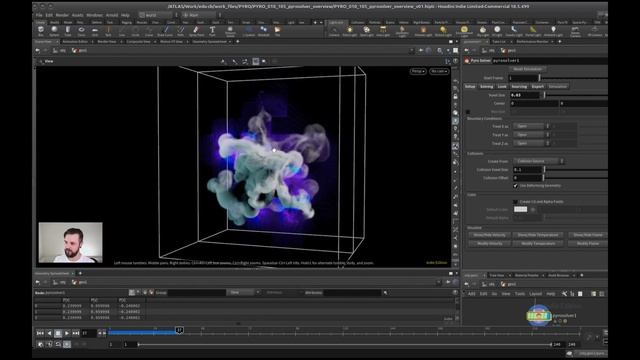Screen dimensions: 640x360
Task: Select the pyrosolver1 node in network
Action: [x=539, y=316]
